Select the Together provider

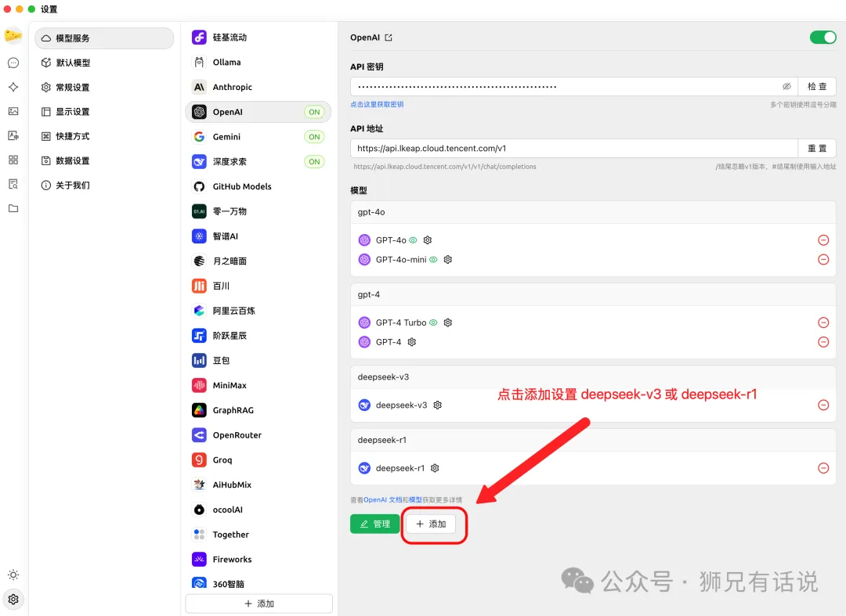(258, 535)
